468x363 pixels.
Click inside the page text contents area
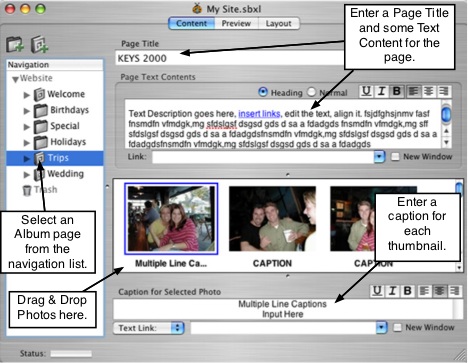283,124
